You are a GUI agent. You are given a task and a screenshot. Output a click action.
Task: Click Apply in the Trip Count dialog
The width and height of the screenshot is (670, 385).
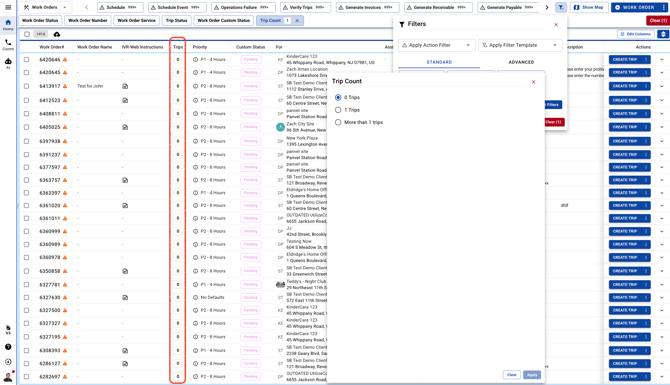point(532,375)
